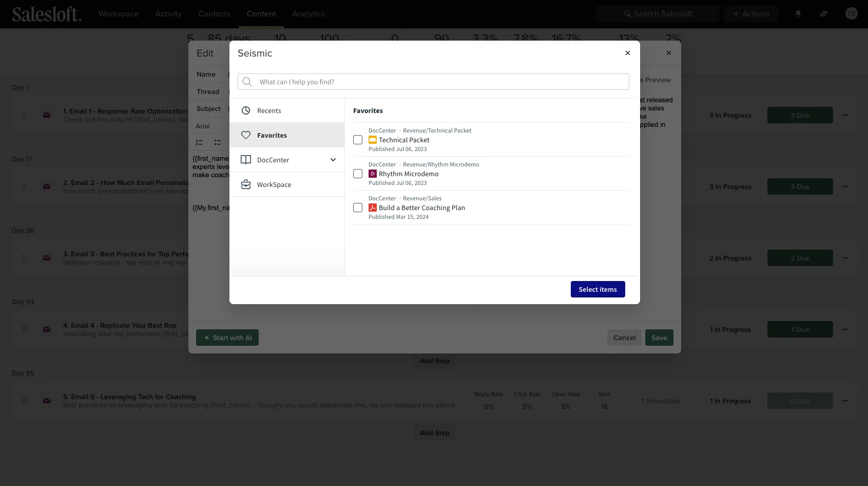Click the 2 Due button for Email 3
This screenshot has width=868, height=486.
pos(800,258)
